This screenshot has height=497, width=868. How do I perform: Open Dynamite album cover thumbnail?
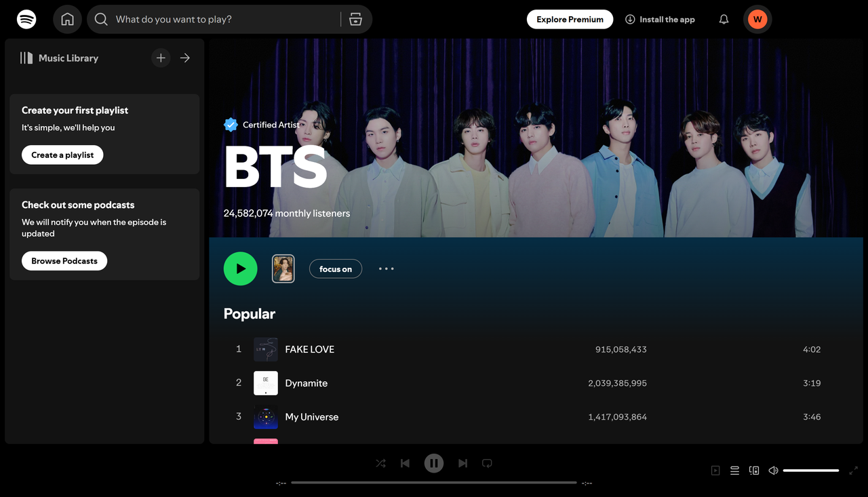(x=266, y=383)
